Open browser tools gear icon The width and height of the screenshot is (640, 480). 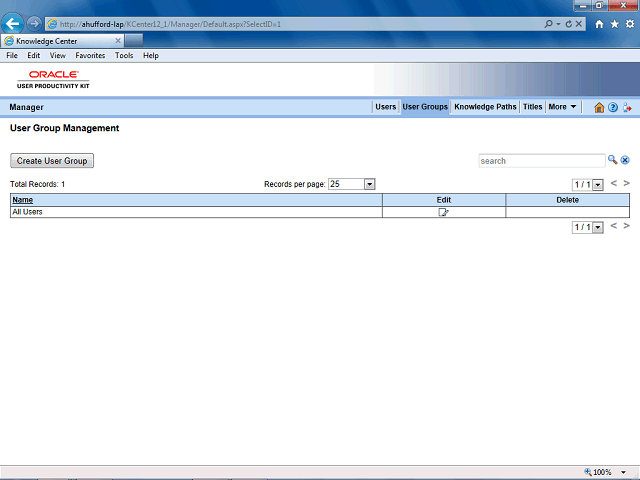(630, 24)
